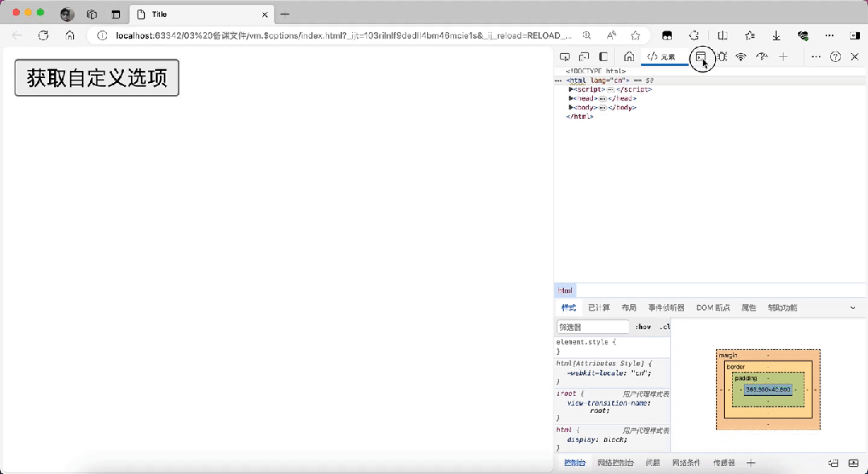This screenshot has width=868, height=474.
Task: View site information icon in the address bar
Action: [102, 35]
